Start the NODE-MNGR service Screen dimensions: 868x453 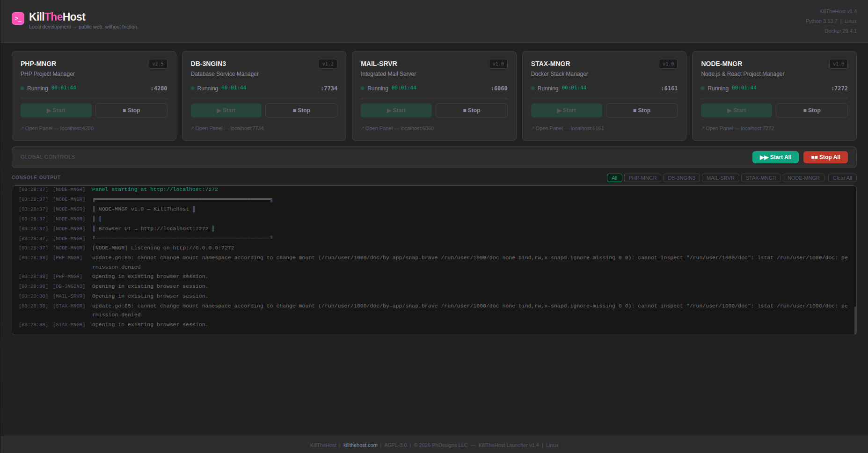click(x=737, y=110)
